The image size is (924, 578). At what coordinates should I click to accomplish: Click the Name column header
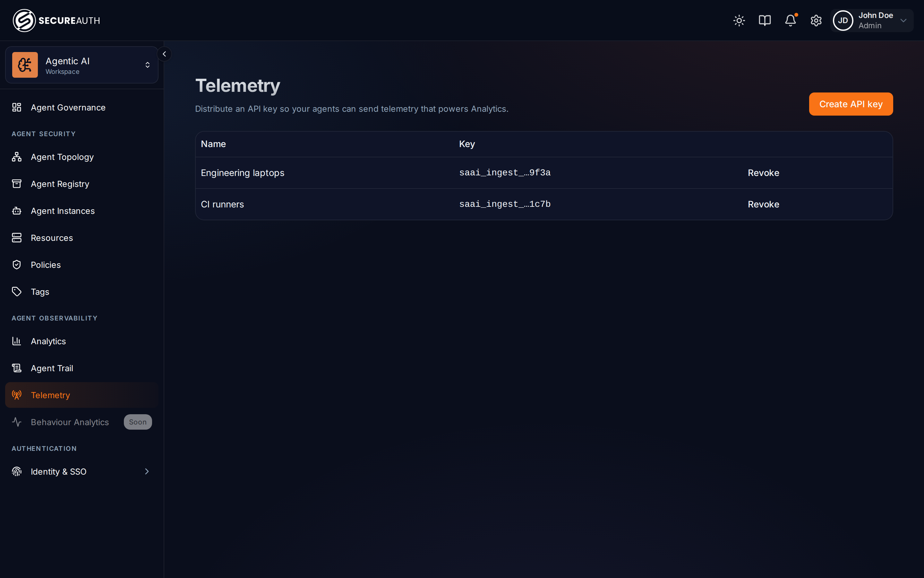click(213, 144)
